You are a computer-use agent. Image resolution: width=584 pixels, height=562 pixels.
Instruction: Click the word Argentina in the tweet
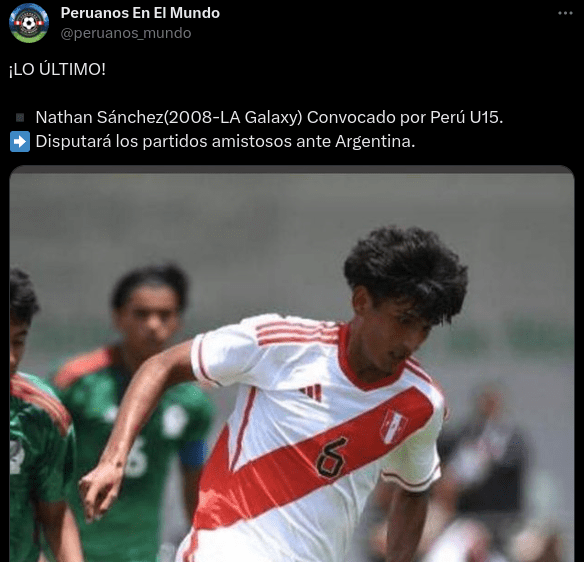[375, 142]
